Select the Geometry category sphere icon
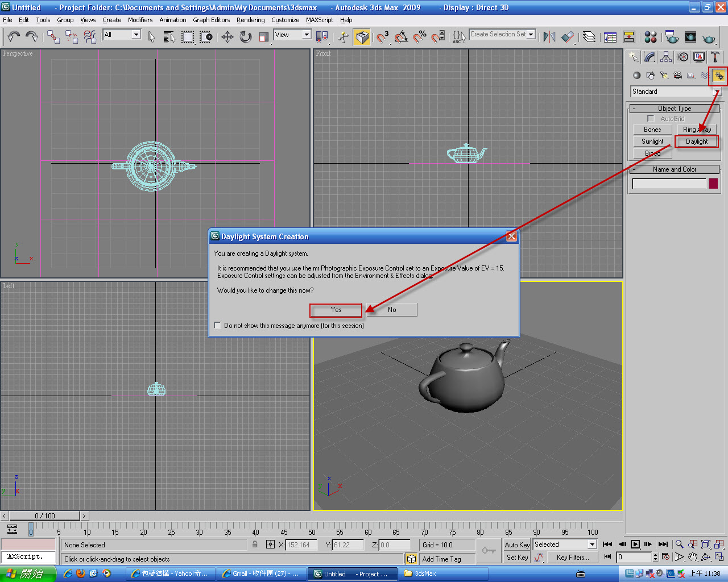Screen dimensions: 728x582 [x=637, y=75]
